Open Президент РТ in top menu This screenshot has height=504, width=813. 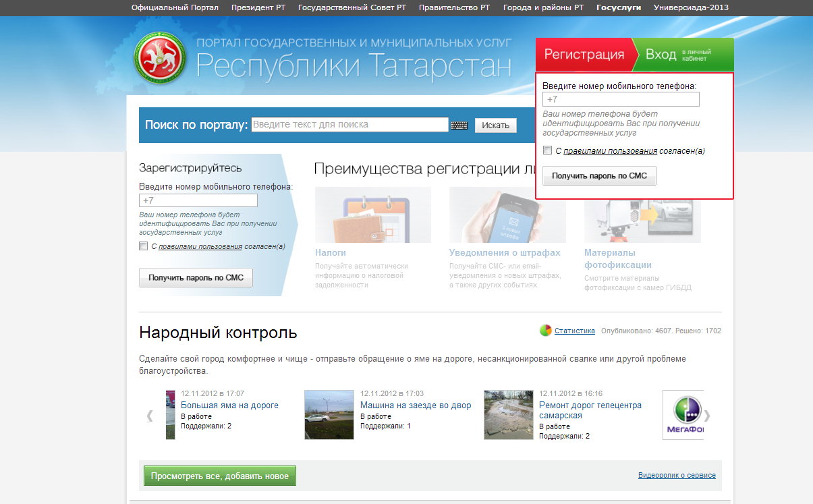pyautogui.click(x=258, y=8)
